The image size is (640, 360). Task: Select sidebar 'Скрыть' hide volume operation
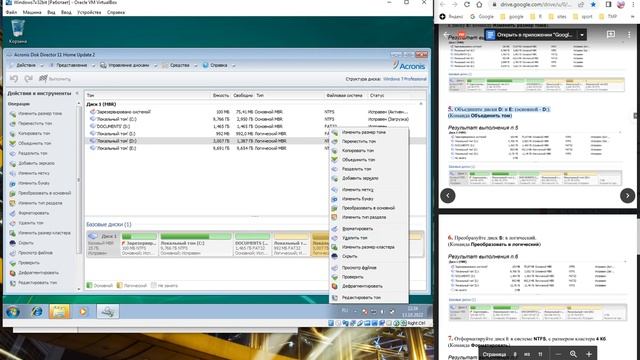pos(26,243)
